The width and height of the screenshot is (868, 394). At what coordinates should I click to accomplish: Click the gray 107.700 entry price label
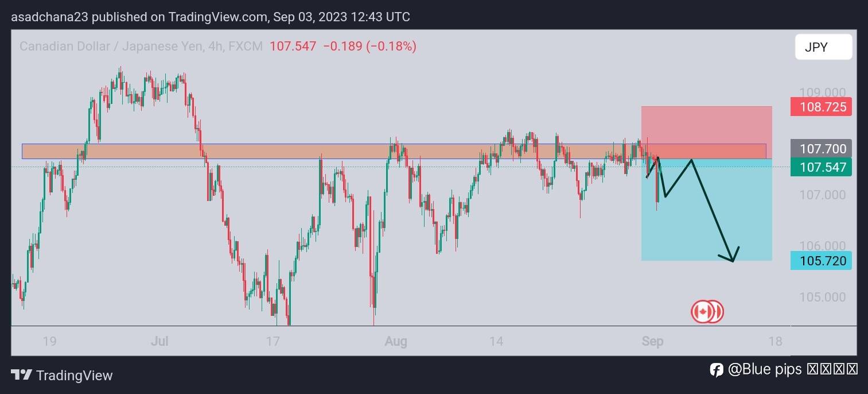[x=821, y=149]
